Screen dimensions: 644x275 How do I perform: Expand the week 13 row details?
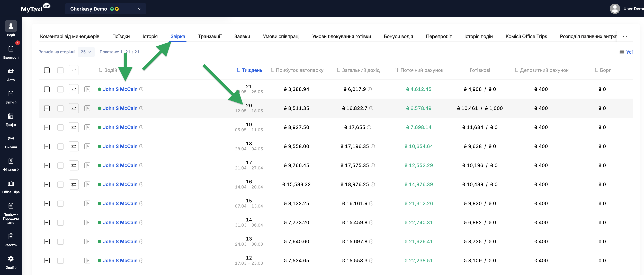47,242
